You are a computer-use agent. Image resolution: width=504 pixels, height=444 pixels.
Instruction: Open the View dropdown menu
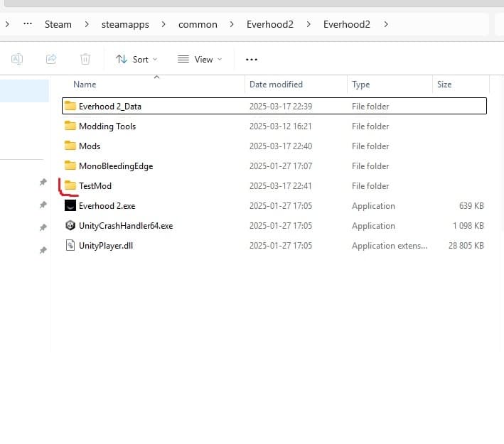coord(200,60)
